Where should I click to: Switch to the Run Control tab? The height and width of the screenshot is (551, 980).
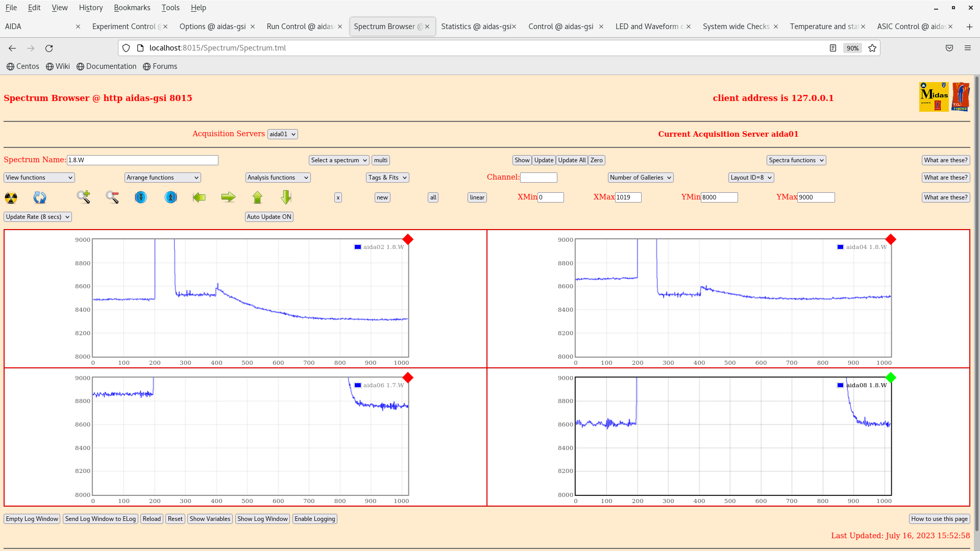click(x=300, y=27)
